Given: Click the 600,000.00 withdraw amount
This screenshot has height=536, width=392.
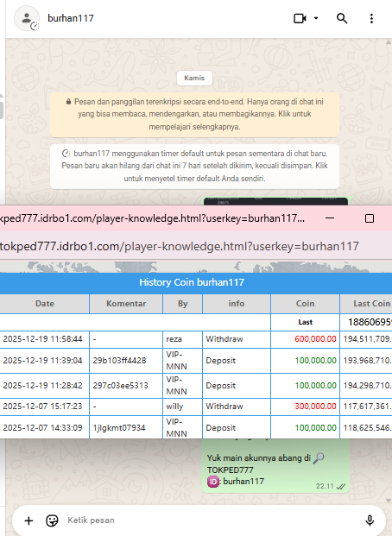Looking at the screenshot, I should pos(315,339).
